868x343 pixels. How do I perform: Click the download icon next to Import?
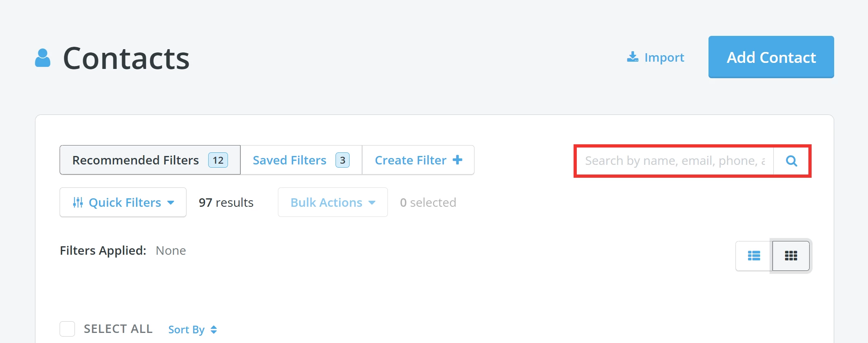pyautogui.click(x=632, y=57)
